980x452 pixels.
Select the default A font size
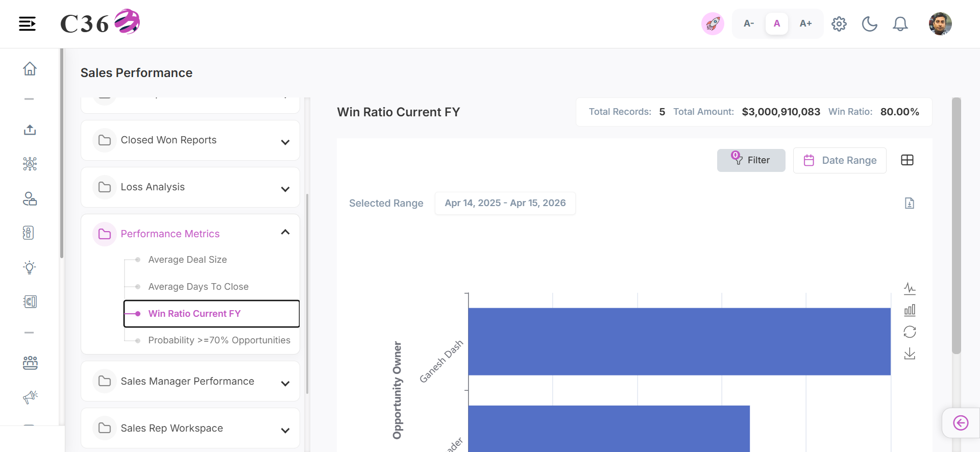point(776,23)
